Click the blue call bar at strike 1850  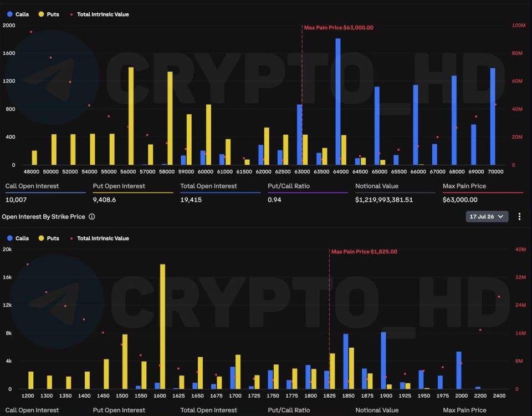[346, 362]
